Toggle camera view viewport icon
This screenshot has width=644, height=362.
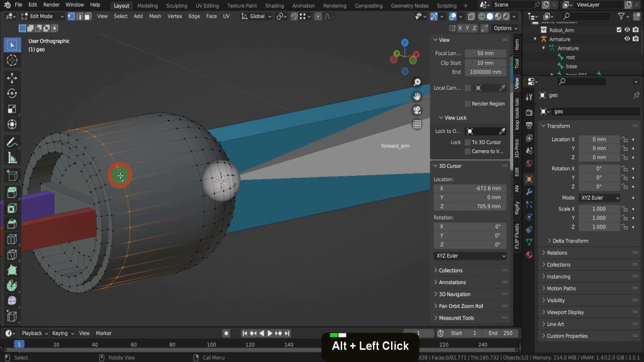pyautogui.click(x=416, y=111)
